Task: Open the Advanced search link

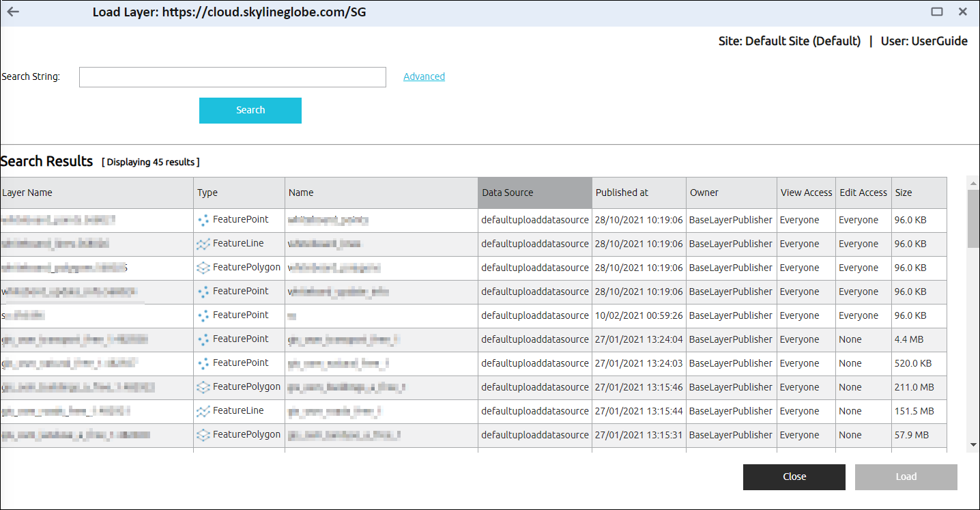Action: (x=424, y=76)
